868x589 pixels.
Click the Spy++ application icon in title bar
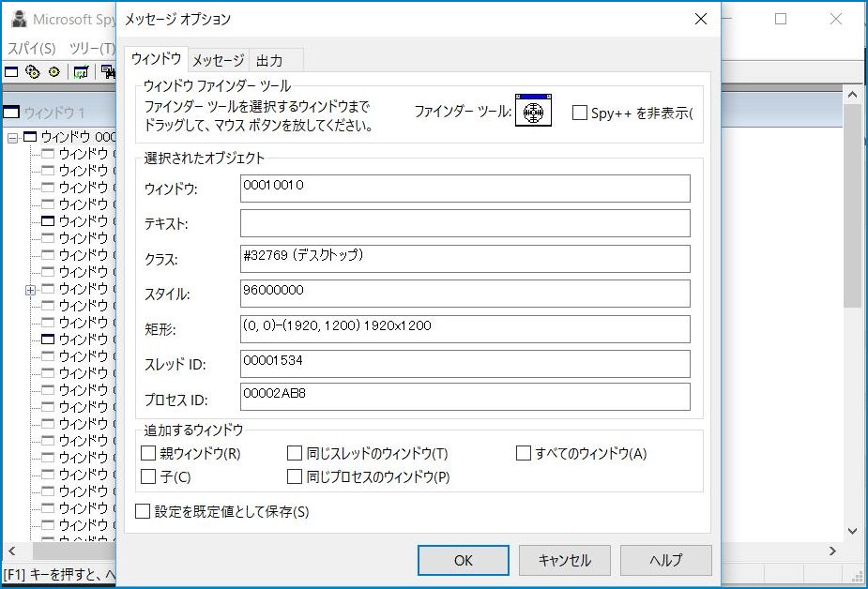click(19, 19)
